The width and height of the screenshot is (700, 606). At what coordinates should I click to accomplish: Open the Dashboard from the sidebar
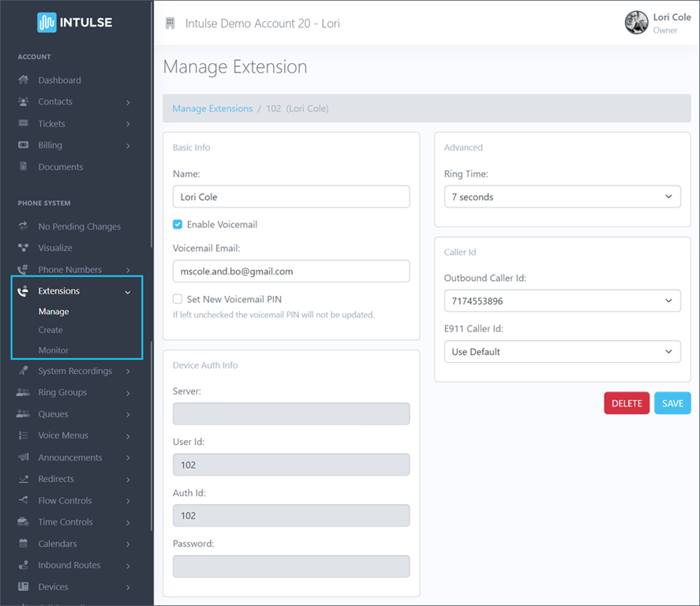tap(60, 80)
